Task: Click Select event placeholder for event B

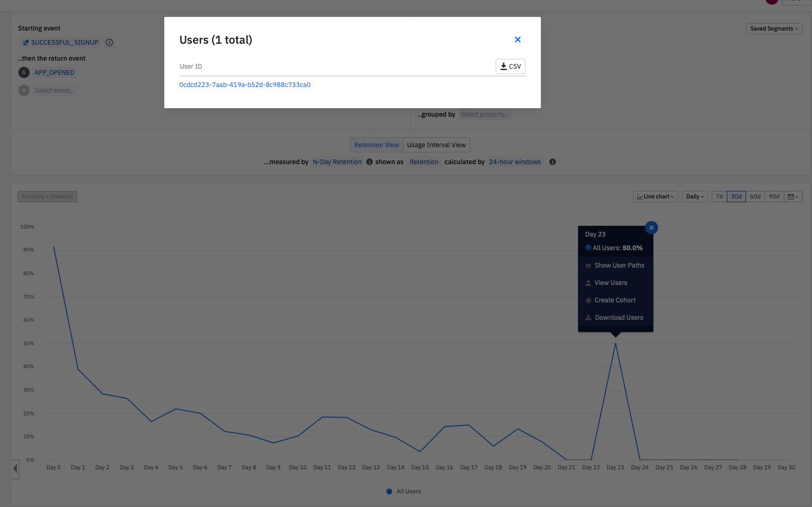Action: click(54, 90)
